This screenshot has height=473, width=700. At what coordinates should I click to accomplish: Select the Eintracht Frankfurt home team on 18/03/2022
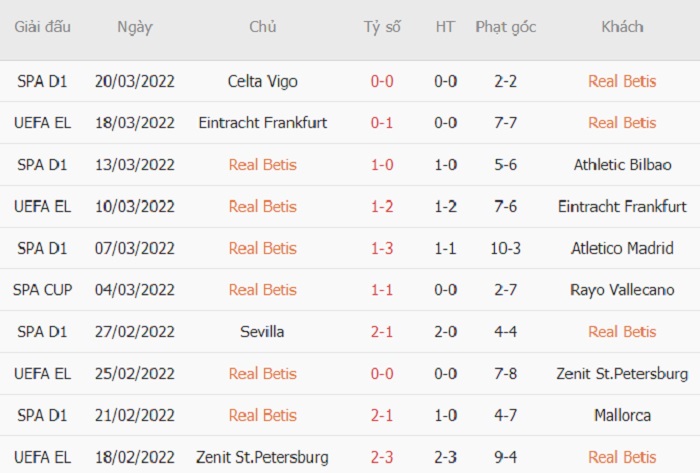tap(262, 123)
